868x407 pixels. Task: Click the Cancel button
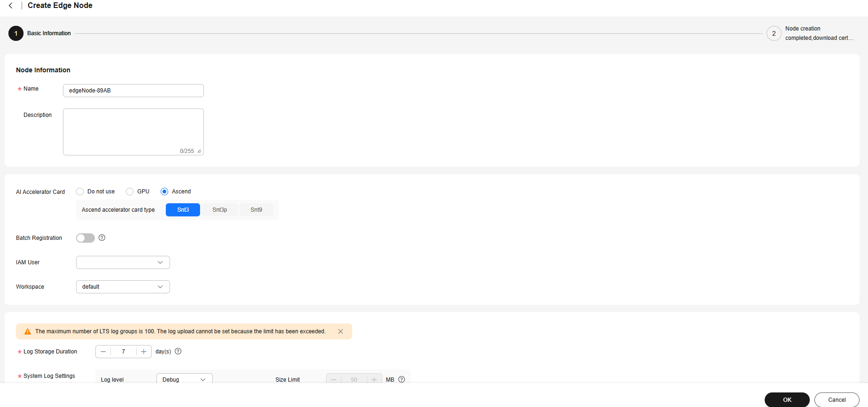pyautogui.click(x=837, y=400)
